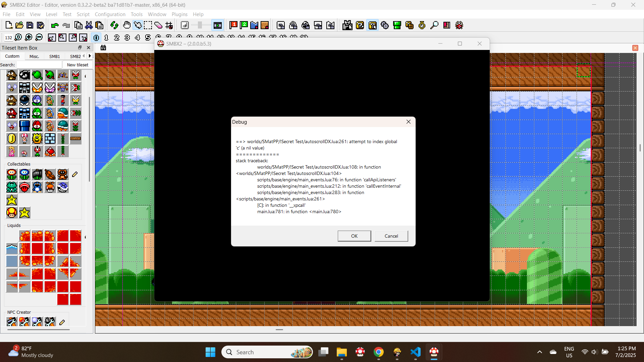This screenshot has height=362, width=644.
Task: Select the Fire Flower collectable
Action: 12,174
